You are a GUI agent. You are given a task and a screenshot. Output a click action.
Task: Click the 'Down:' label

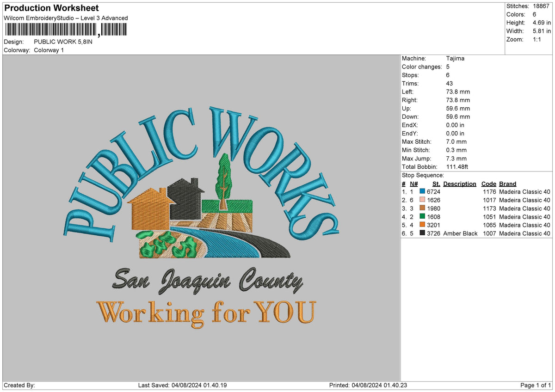[410, 116]
